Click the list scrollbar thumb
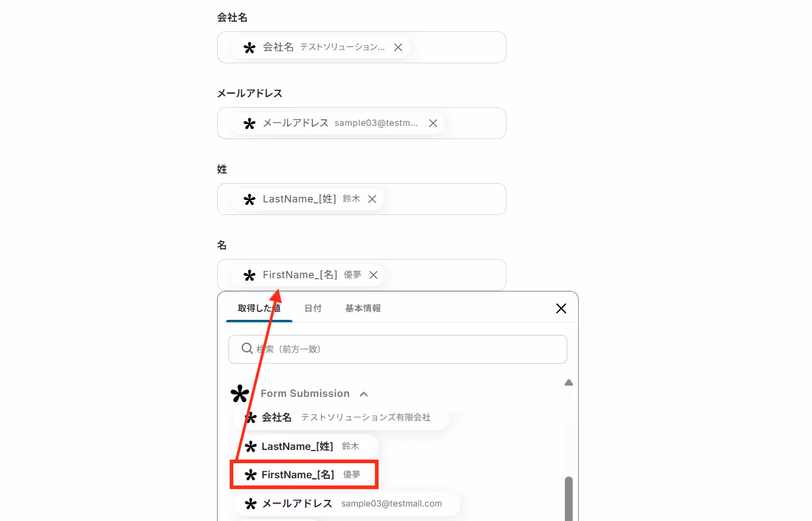 (x=568, y=499)
